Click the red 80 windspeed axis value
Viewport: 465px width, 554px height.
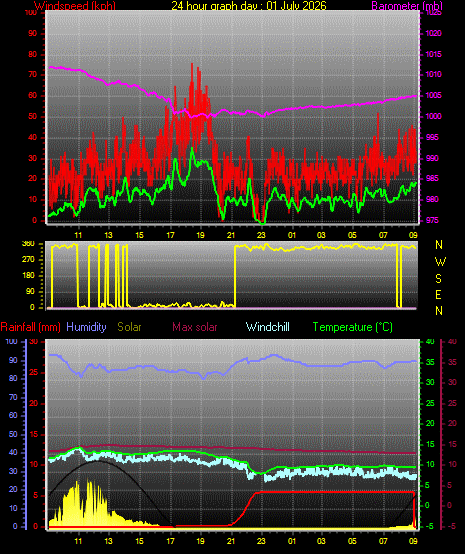click(x=33, y=54)
